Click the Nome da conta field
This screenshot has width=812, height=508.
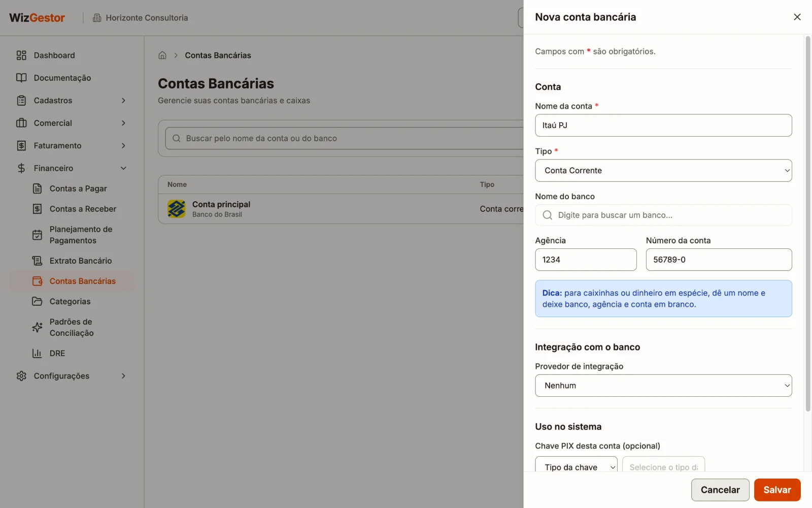[663, 125]
